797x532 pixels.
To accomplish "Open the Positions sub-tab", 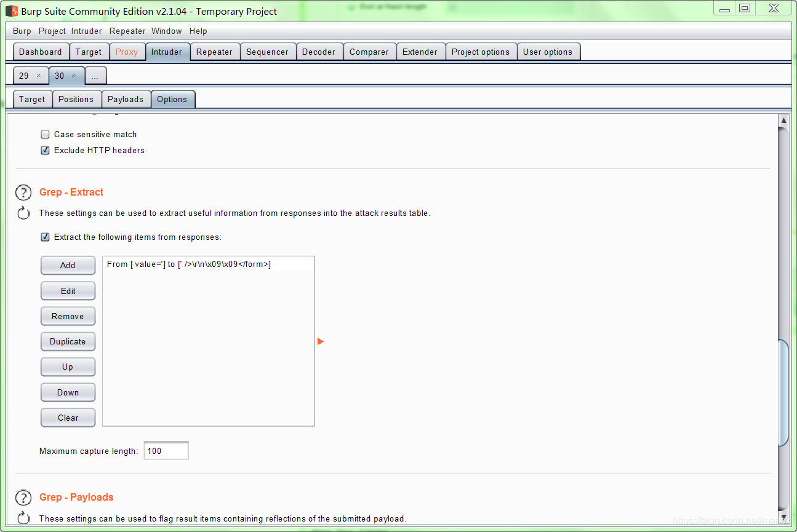I will pos(76,99).
